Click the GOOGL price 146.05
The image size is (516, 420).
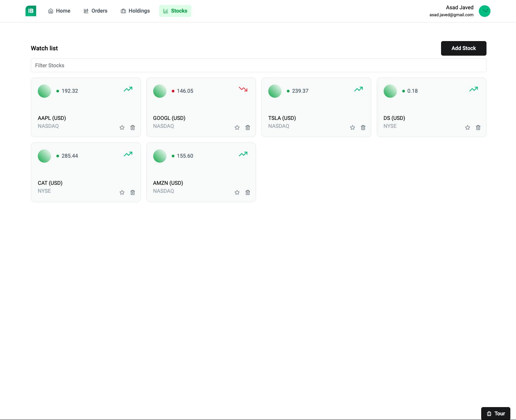pos(185,91)
